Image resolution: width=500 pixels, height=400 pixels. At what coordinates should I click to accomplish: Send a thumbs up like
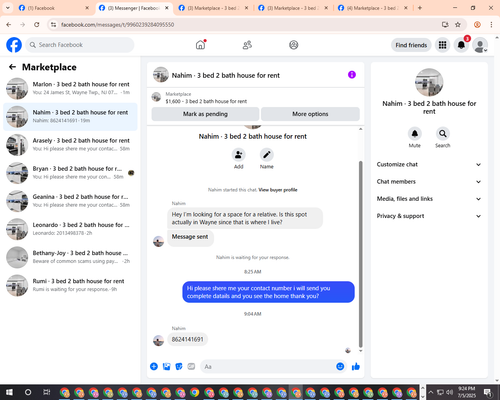point(356,367)
